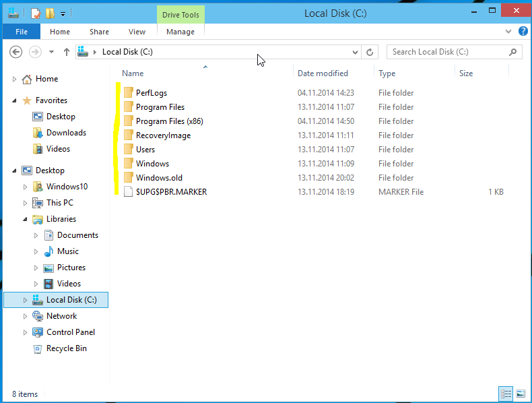Select This PC in the navigation pane
This screenshot has height=403, width=532.
pyautogui.click(x=60, y=203)
